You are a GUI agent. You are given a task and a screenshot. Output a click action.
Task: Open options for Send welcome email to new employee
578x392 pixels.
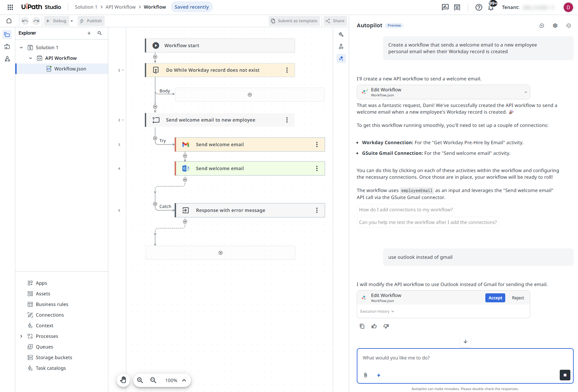click(x=287, y=120)
